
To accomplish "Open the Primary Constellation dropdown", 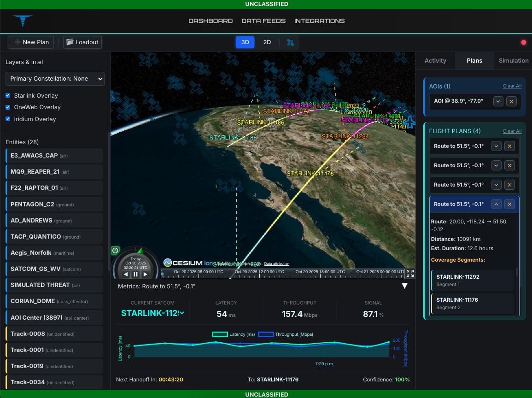I will (x=54, y=79).
